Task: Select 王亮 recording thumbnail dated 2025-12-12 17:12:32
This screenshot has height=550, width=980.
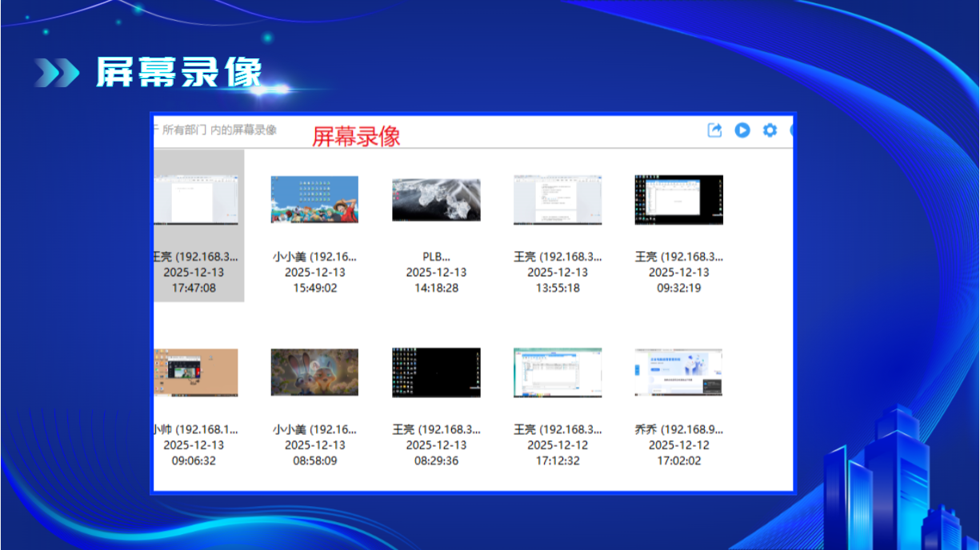Action: pos(558,373)
